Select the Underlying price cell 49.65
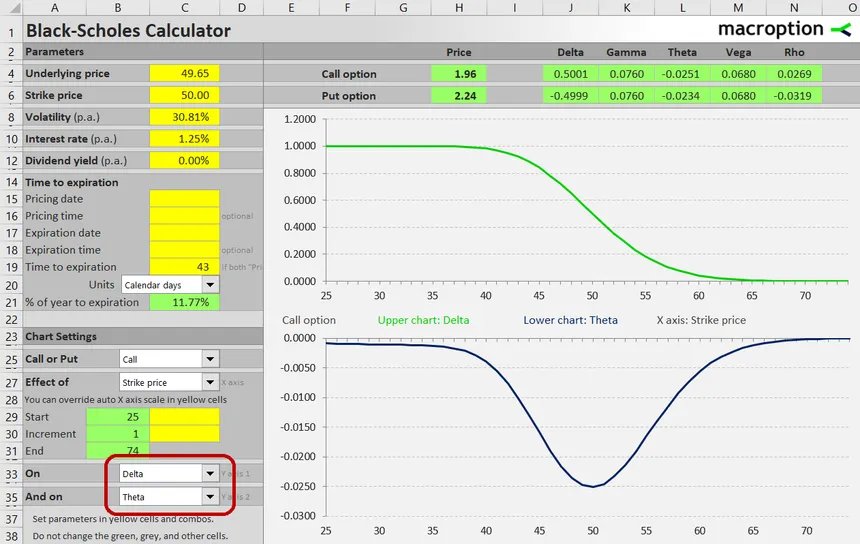 tap(184, 73)
